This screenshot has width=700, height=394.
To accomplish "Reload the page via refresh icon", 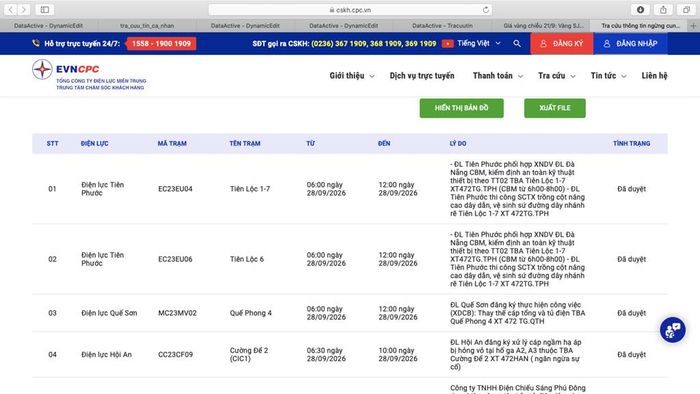I will pyautogui.click(x=486, y=10).
